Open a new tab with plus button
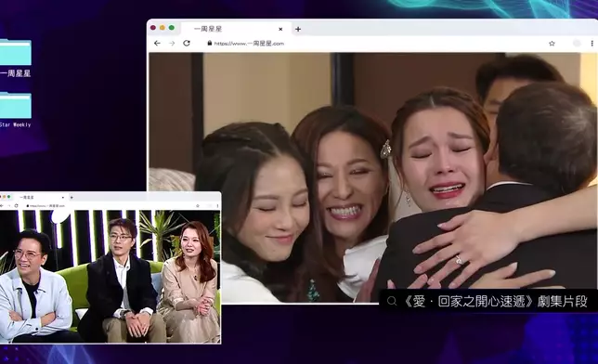The width and height of the screenshot is (598, 364). [298, 29]
